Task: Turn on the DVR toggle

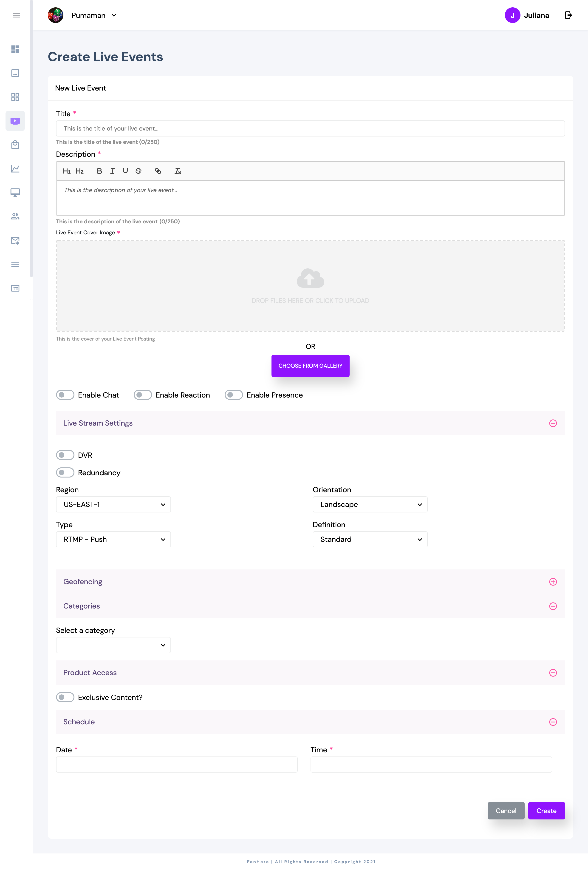Action: [x=65, y=455]
